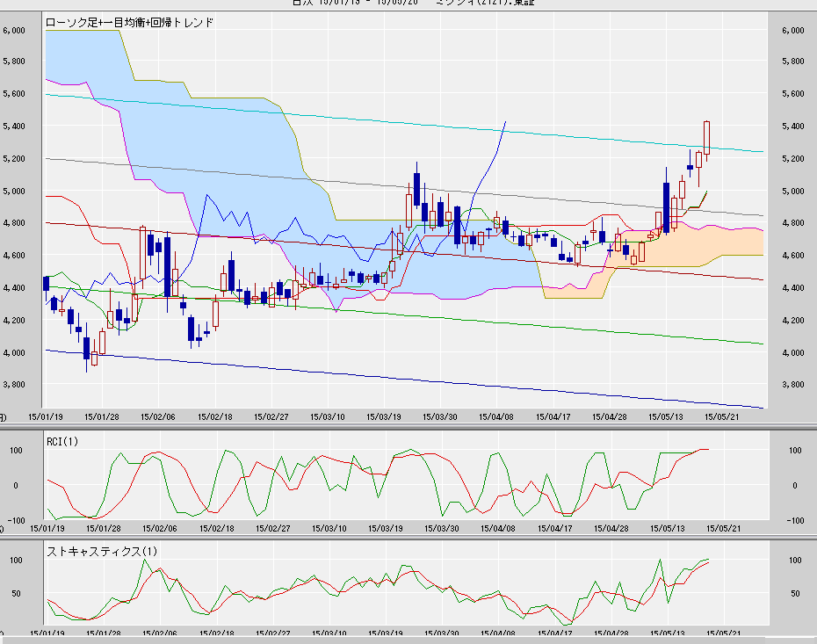This screenshot has width=817, height=644.
Task: Click the ローソク足+一目均衡+回帰トレンド chart title
Action: [x=131, y=23]
